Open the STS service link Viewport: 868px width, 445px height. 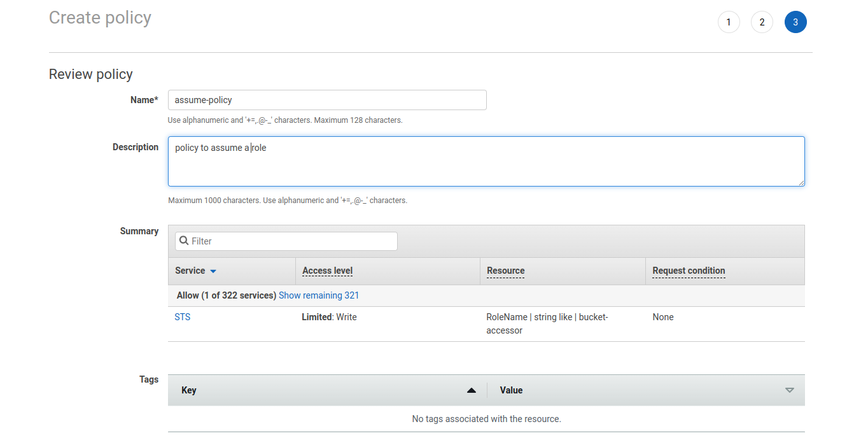coord(183,317)
